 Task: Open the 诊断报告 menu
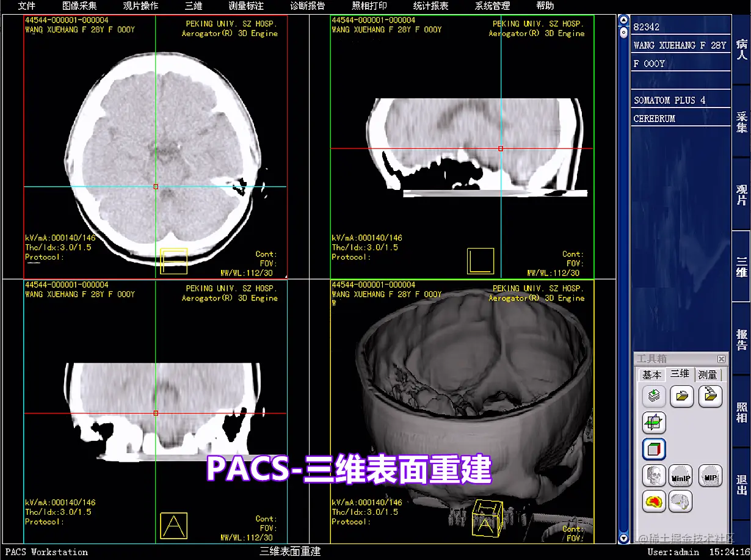click(x=307, y=7)
